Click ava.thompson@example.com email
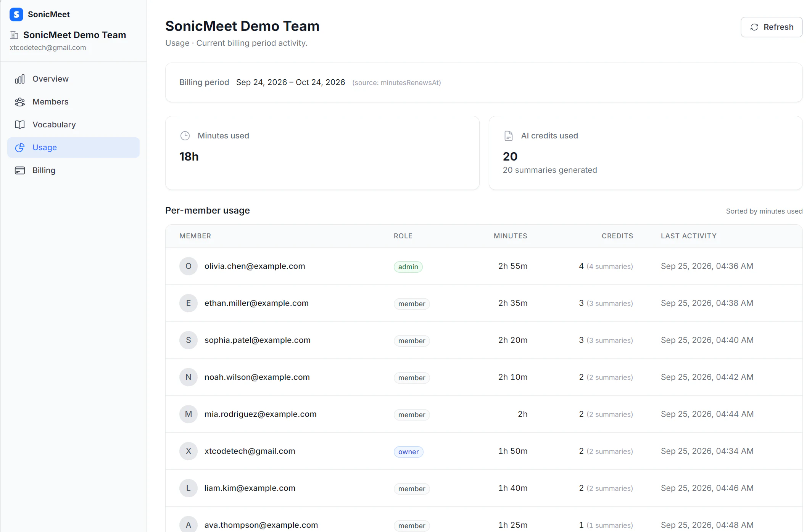The height and width of the screenshot is (532, 812). (x=261, y=525)
